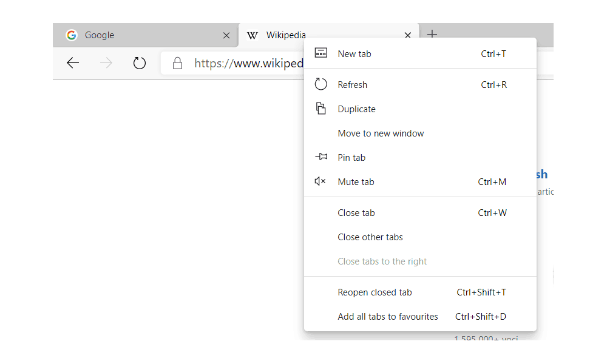Click the padlock icon in the address bar
Screen dimensions: 607x364
(x=177, y=62)
